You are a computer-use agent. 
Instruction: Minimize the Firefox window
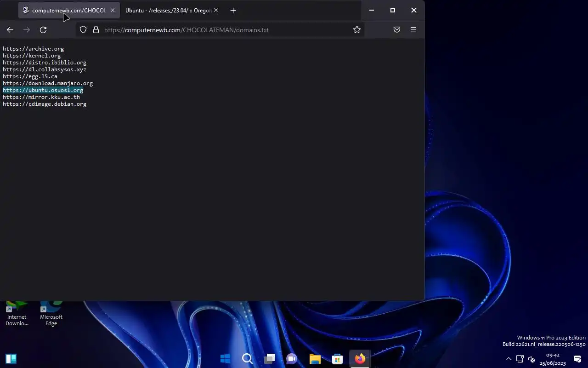pyautogui.click(x=372, y=10)
